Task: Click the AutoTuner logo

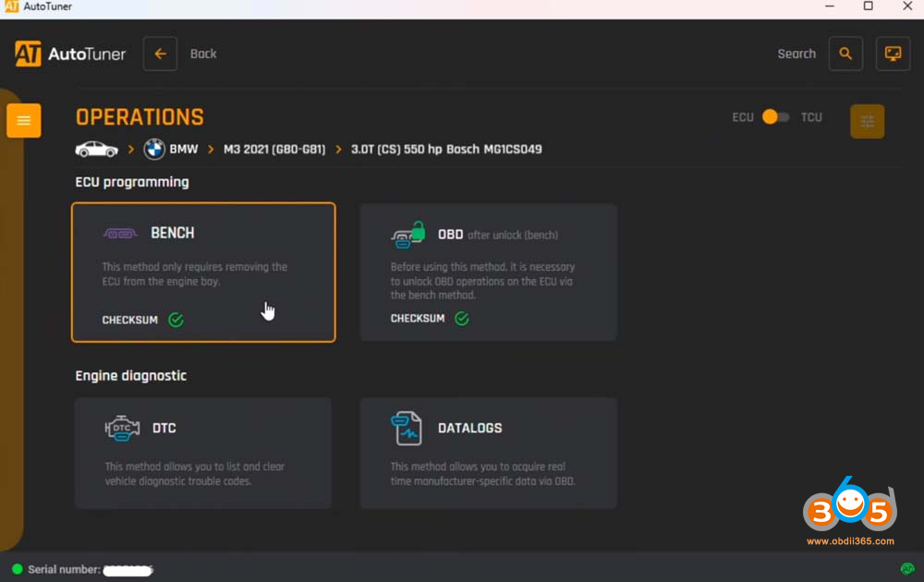Action: tap(70, 54)
